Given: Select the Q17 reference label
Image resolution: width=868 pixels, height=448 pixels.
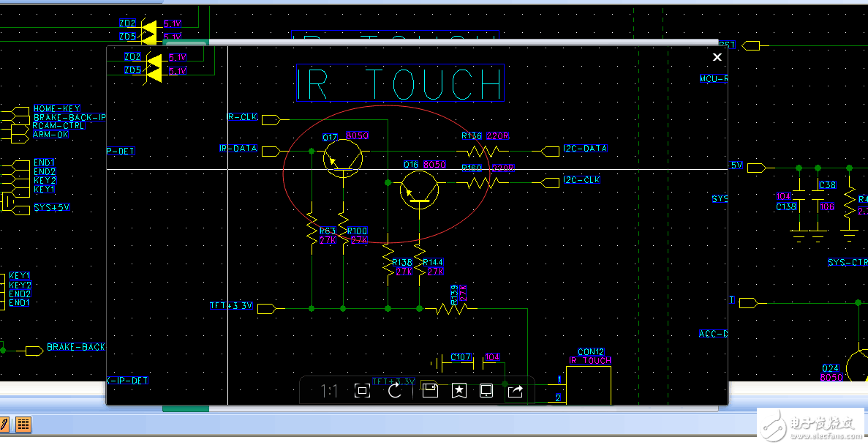Looking at the screenshot, I should tap(330, 137).
